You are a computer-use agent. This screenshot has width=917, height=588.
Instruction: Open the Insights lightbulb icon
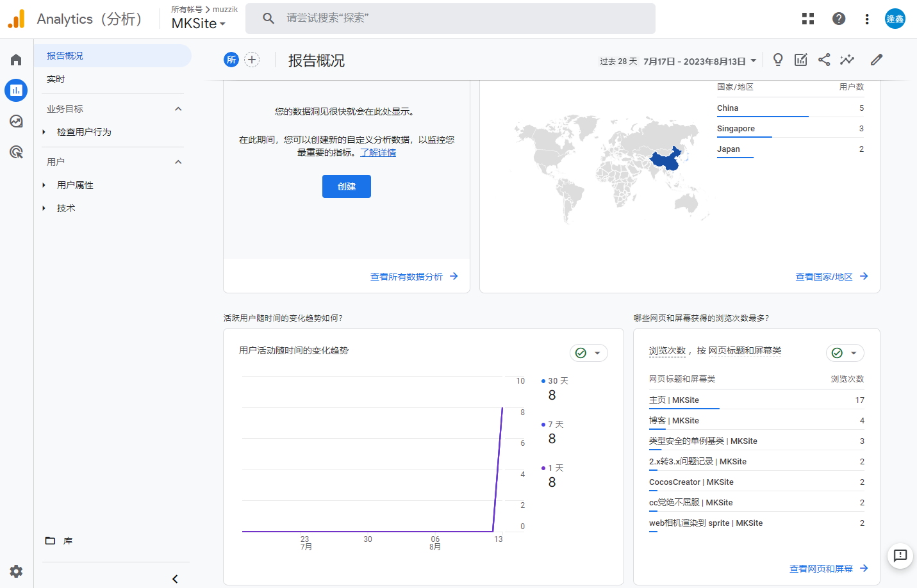tap(778, 60)
